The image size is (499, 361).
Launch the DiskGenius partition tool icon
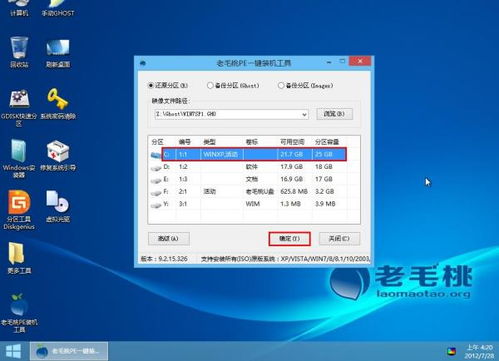19,210
